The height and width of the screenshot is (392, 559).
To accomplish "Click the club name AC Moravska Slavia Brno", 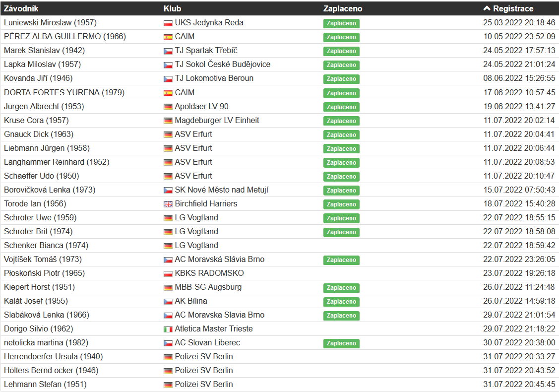I will (x=220, y=315).
